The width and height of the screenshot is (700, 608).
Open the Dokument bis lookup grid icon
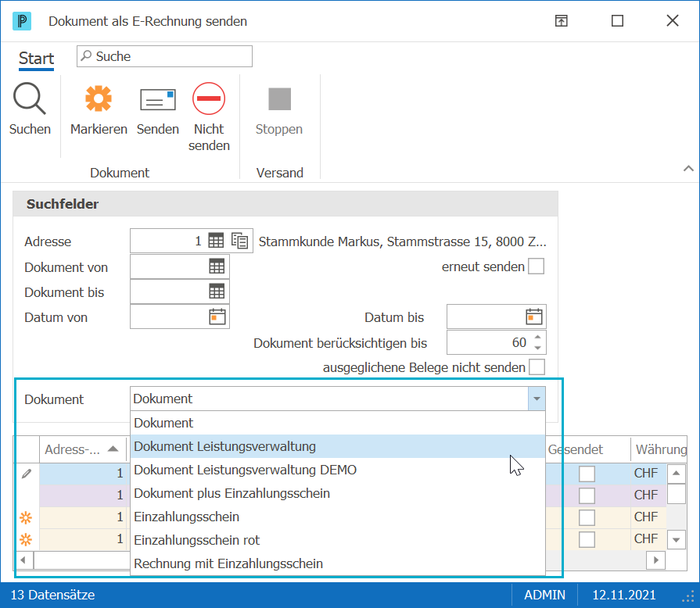coord(217,291)
